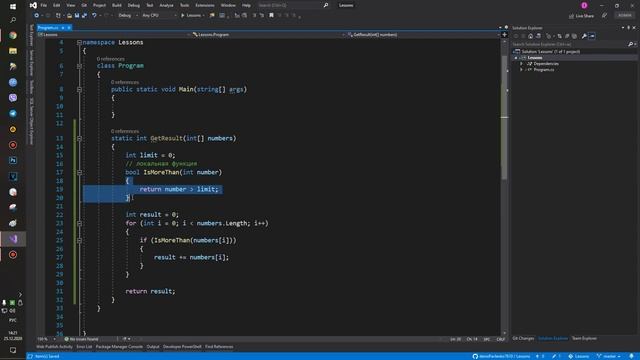The width and height of the screenshot is (640, 360).
Task: Collapse the for loop code block
Action: (x=79, y=223)
